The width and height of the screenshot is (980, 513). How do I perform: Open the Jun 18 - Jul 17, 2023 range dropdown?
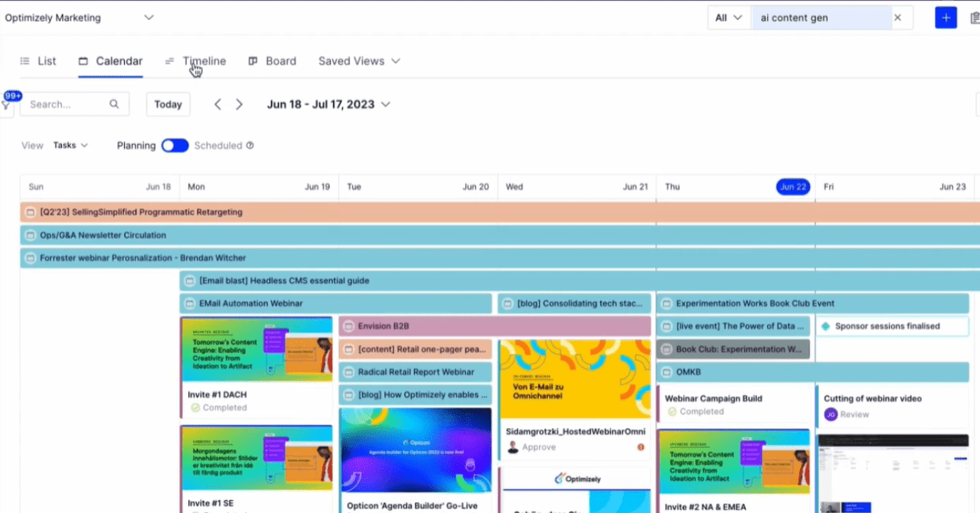click(x=328, y=104)
